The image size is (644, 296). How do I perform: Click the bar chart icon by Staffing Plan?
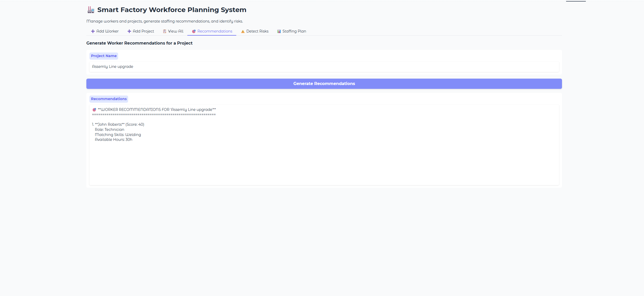click(279, 31)
